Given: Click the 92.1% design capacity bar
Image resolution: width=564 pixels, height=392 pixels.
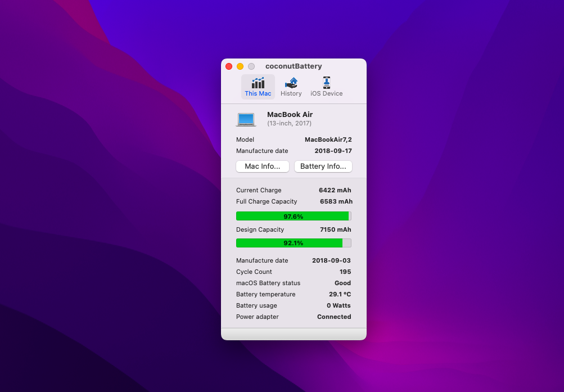Looking at the screenshot, I should [294, 243].
